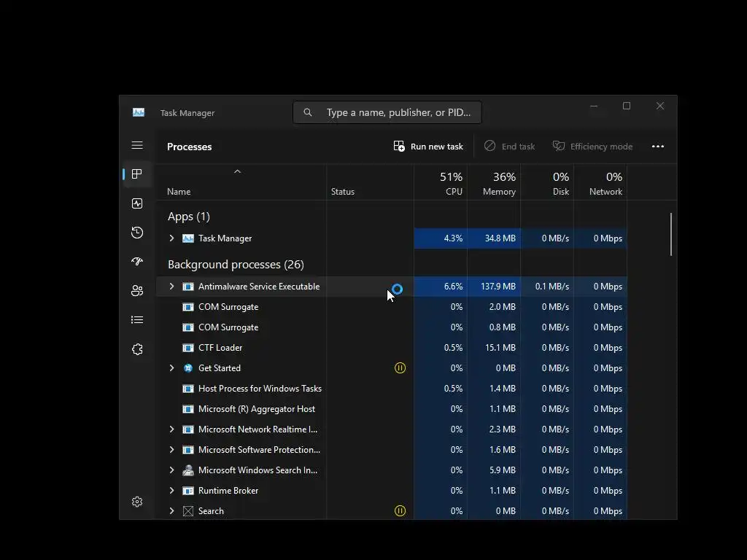Open the Details sidebar icon

137,319
